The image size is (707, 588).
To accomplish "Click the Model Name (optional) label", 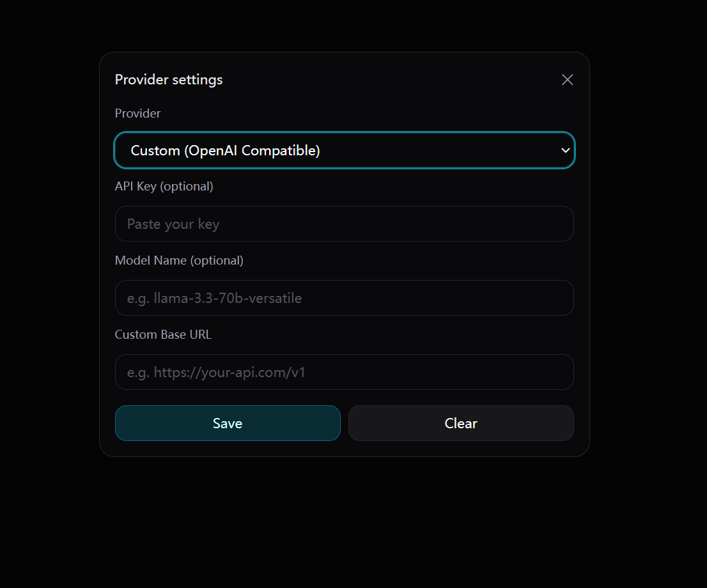I will click(x=179, y=260).
